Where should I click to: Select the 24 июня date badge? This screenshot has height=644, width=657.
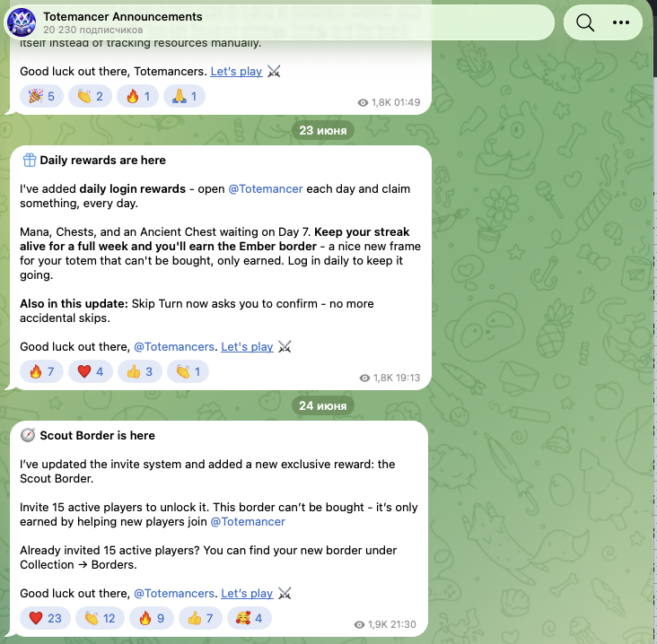coord(322,405)
